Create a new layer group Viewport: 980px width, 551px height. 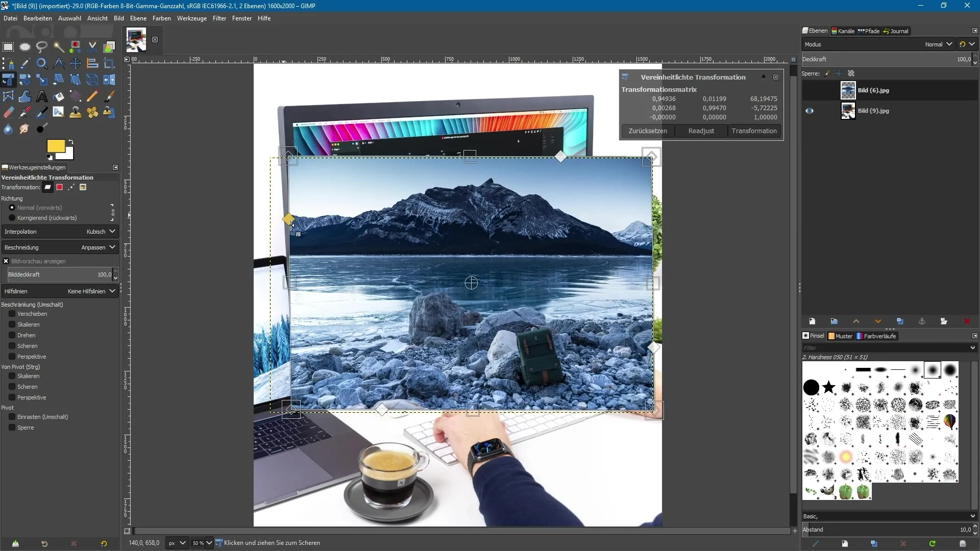click(x=834, y=321)
